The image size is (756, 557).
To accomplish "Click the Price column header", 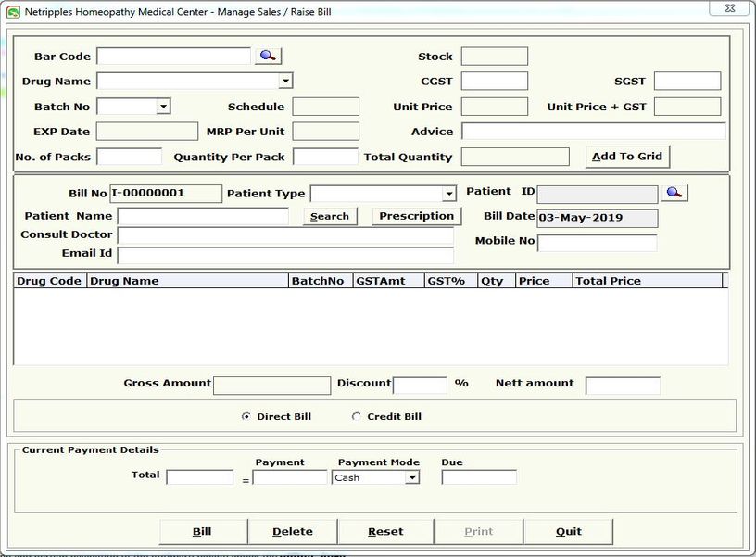I will 544,281.
